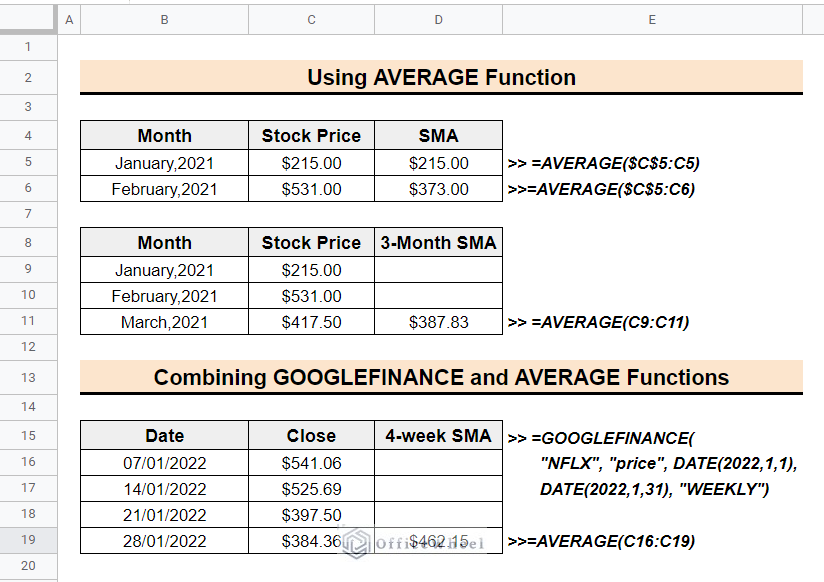824x582 pixels.
Task: Click row 7 header
Action: 28,214
